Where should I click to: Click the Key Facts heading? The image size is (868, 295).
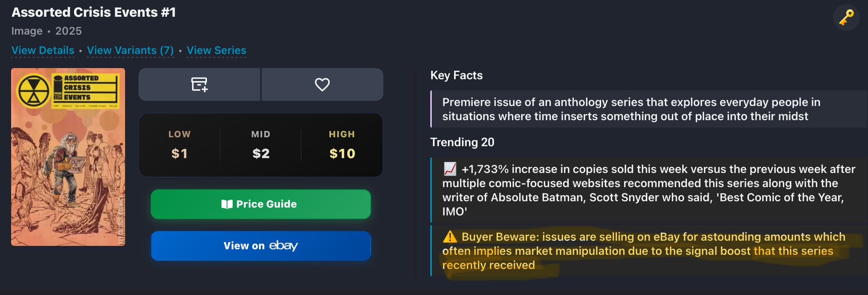point(456,75)
